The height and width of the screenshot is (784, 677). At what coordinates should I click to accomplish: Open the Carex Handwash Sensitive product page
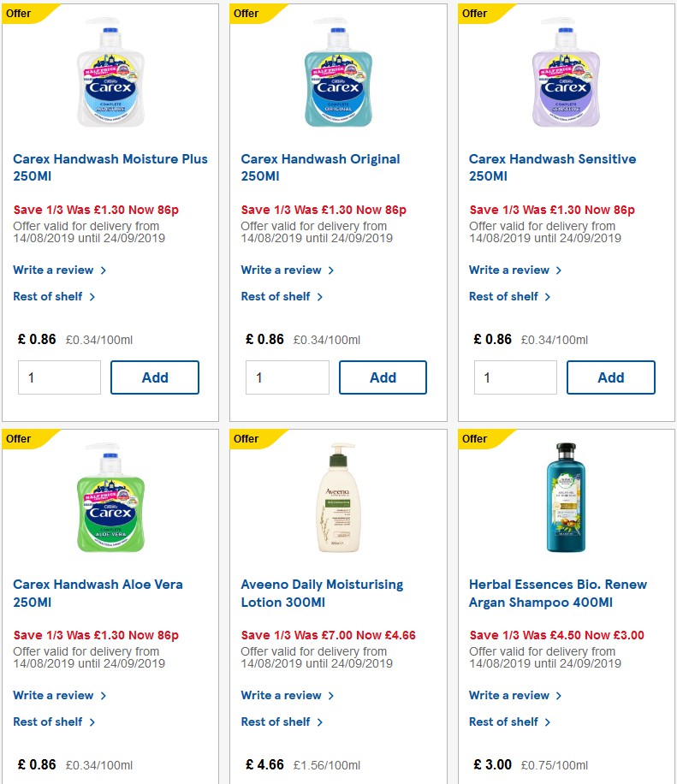tap(552, 167)
